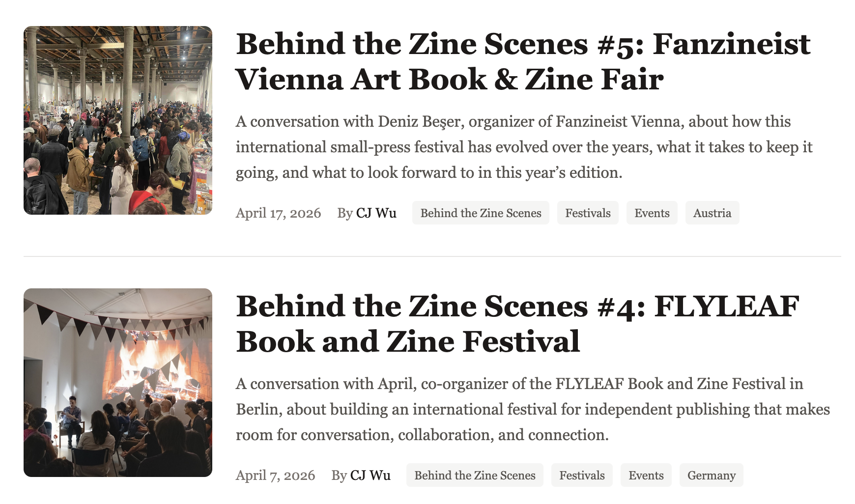The image size is (855, 504).
Task: Click author CJ Wu on the FLYLEAF post
Action: (370, 475)
